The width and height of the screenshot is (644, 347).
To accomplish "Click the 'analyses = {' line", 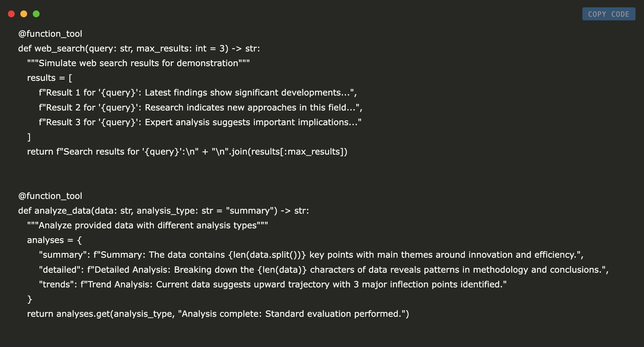I will pos(54,240).
